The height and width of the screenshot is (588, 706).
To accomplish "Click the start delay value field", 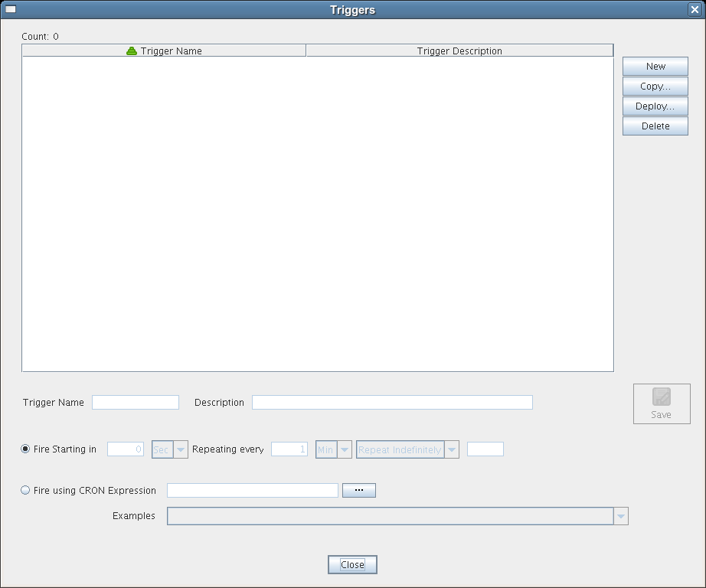I will (126, 449).
